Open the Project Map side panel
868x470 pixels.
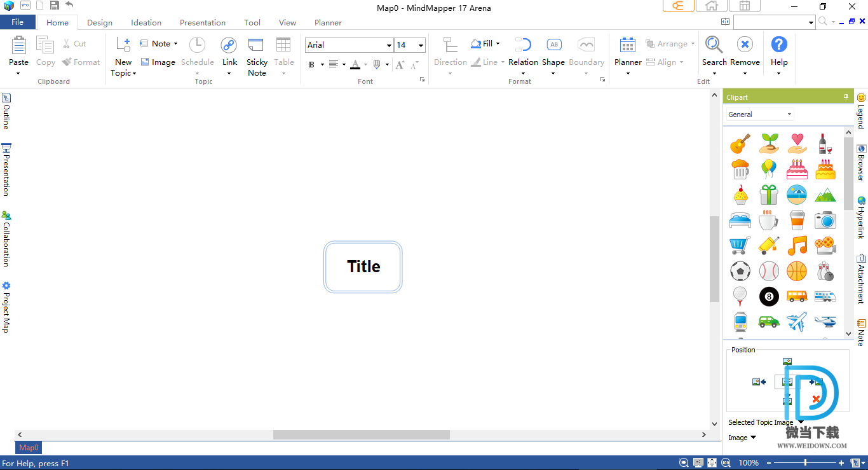6,307
